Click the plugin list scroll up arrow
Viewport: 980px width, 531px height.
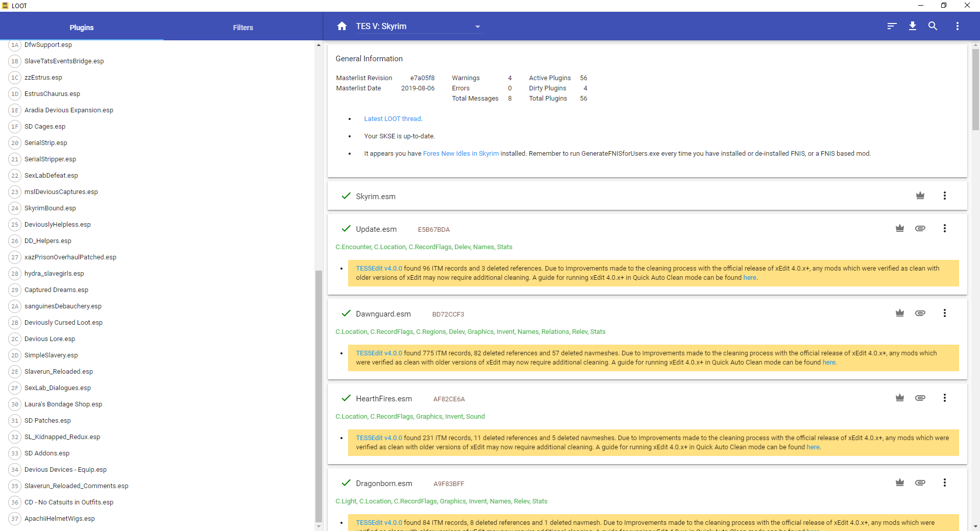(x=318, y=45)
